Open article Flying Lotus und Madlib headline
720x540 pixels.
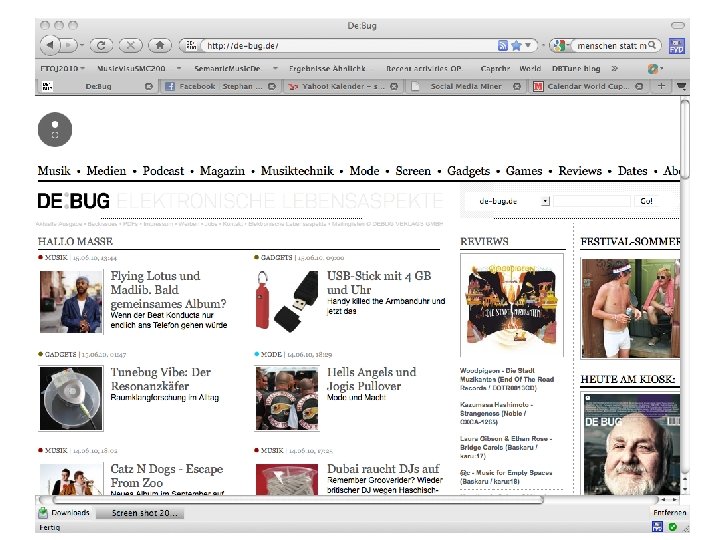point(168,290)
